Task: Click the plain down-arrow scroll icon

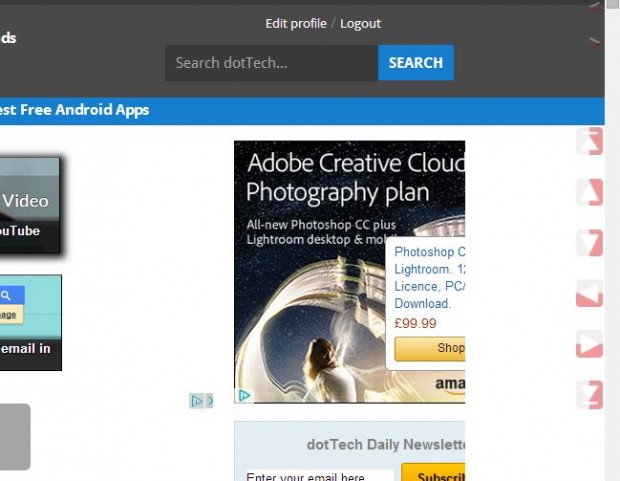Action: (590, 243)
